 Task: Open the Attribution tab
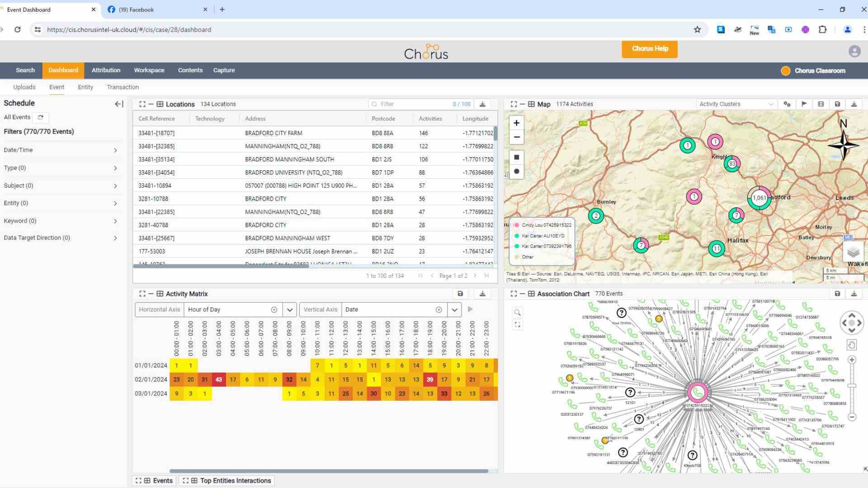[x=106, y=70]
